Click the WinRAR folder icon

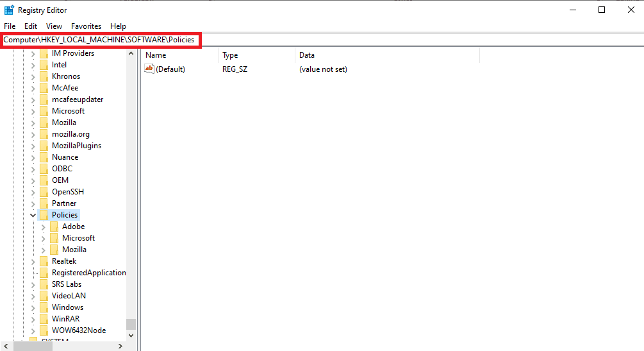44,319
